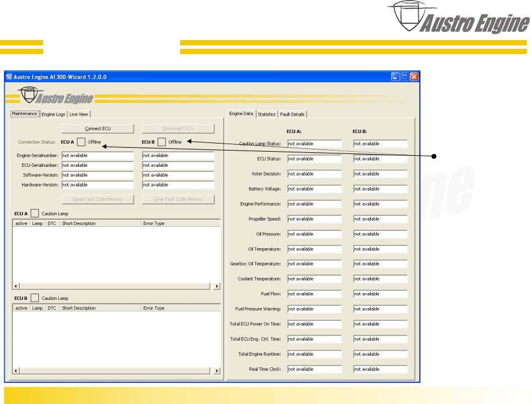Click ECU B Fuel Pressure Warning field

coord(380,309)
